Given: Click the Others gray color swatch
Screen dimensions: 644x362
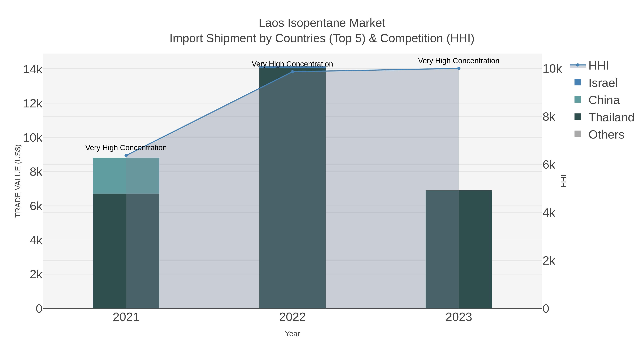Looking at the screenshot, I should (x=578, y=134).
